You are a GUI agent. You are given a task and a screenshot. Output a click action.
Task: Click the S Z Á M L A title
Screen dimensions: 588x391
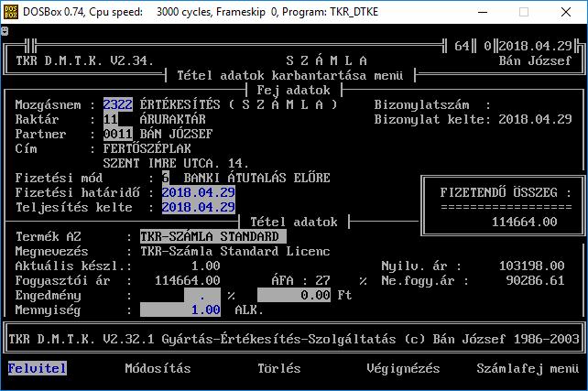coord(327,60)
